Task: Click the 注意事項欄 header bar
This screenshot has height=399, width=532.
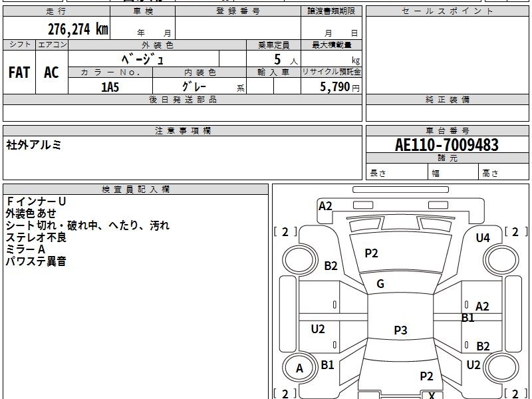Action: (x=182, y=130)
